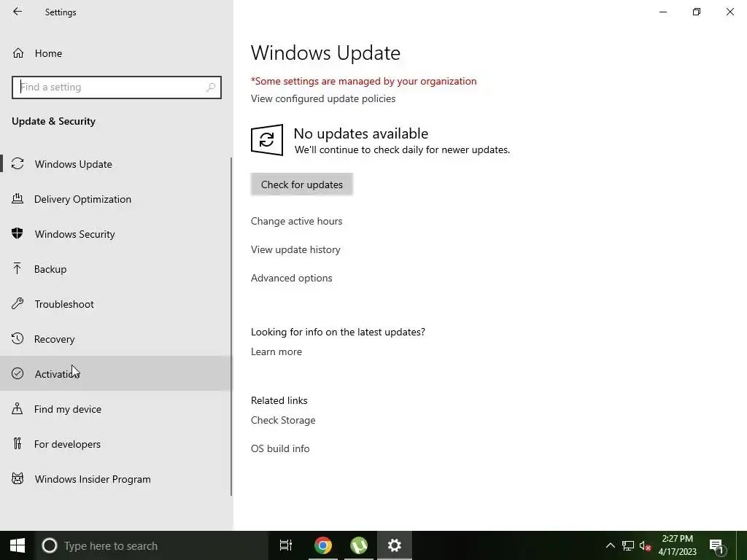Open uTorrent from the taskbar

click(359, 545)
